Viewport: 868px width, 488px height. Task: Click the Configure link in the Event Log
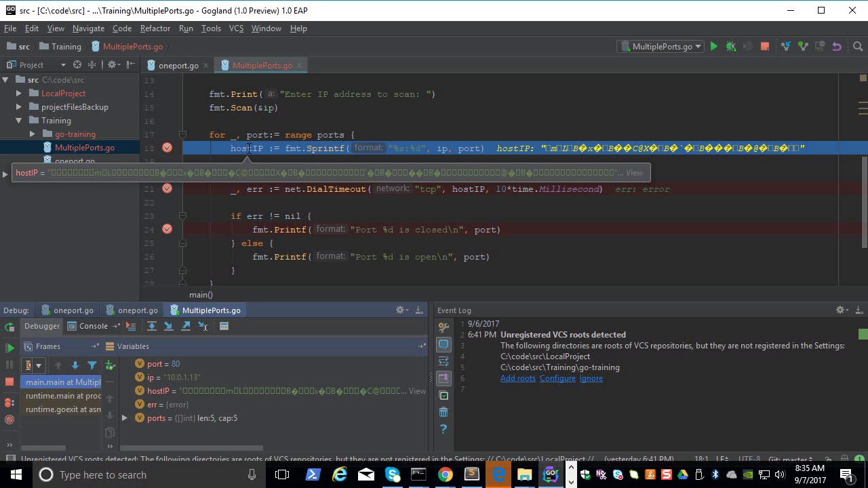tap(557, 378)
